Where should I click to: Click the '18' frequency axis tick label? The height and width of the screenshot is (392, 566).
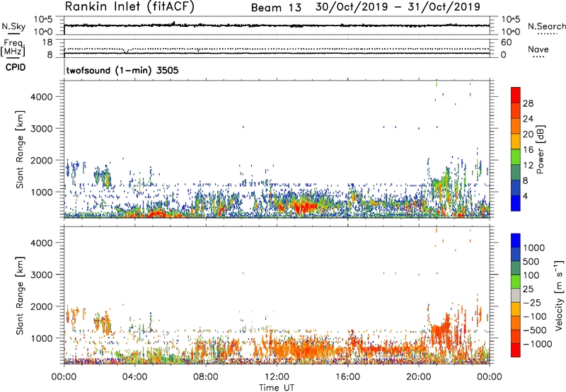(x=47, y=42)
